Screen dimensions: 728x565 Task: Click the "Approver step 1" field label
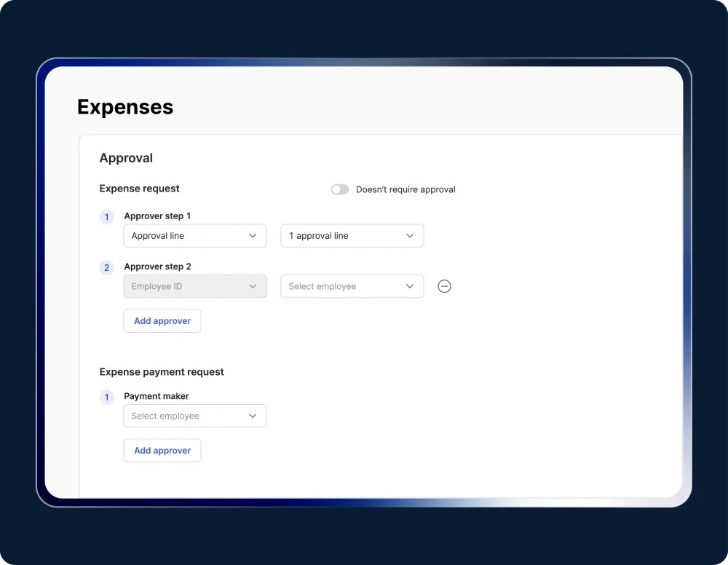point(157,216)
